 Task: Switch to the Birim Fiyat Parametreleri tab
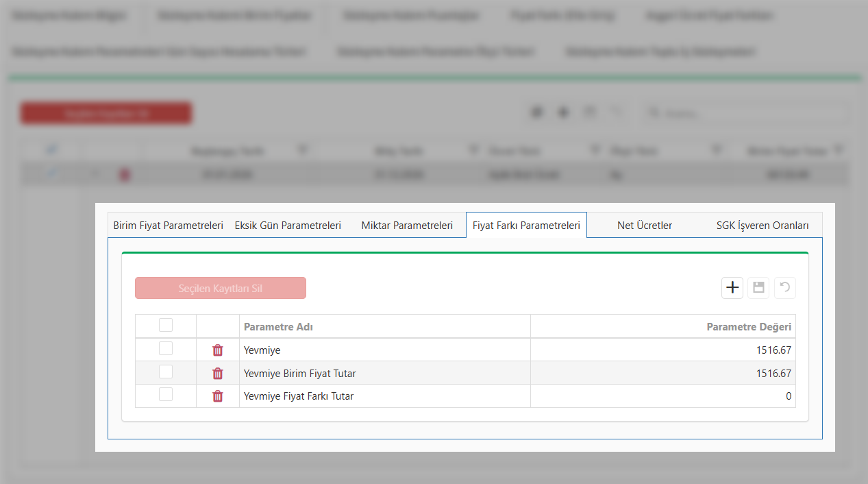click(x=168, y=226)
